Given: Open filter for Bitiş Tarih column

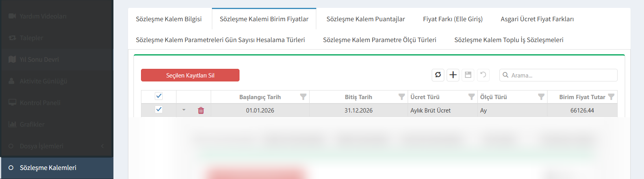Looking at the screenshot, I should [x=402, y=97].
